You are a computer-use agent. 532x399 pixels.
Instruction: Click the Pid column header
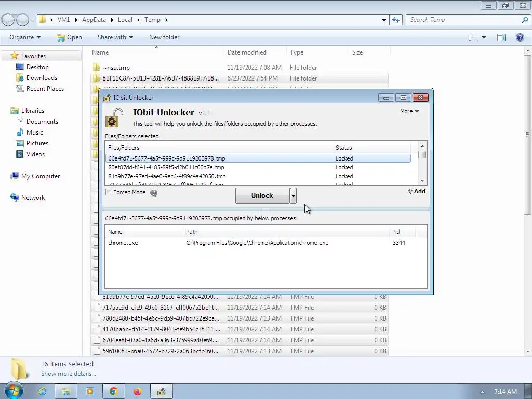point(403,232)
